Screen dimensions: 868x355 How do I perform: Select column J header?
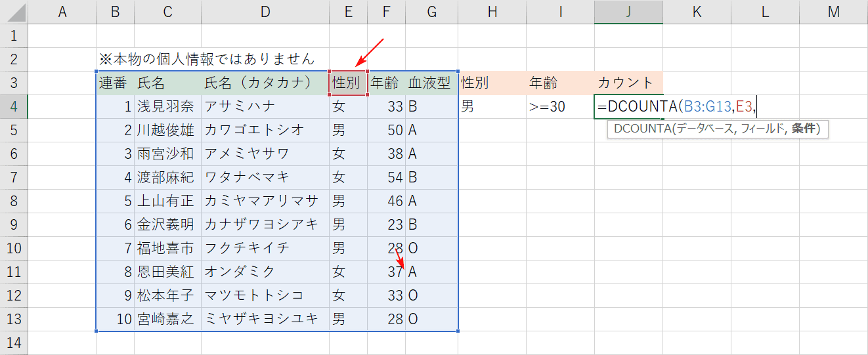628,12
